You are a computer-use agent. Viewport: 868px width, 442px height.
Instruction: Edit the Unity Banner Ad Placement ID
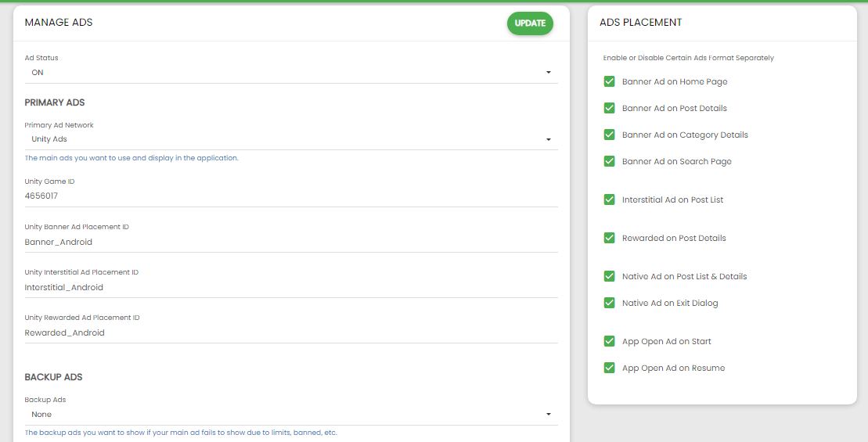(290, 242)
